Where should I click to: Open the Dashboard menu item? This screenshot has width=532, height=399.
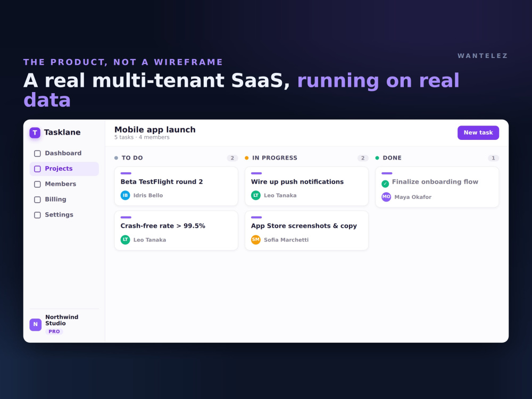[64, 153]
